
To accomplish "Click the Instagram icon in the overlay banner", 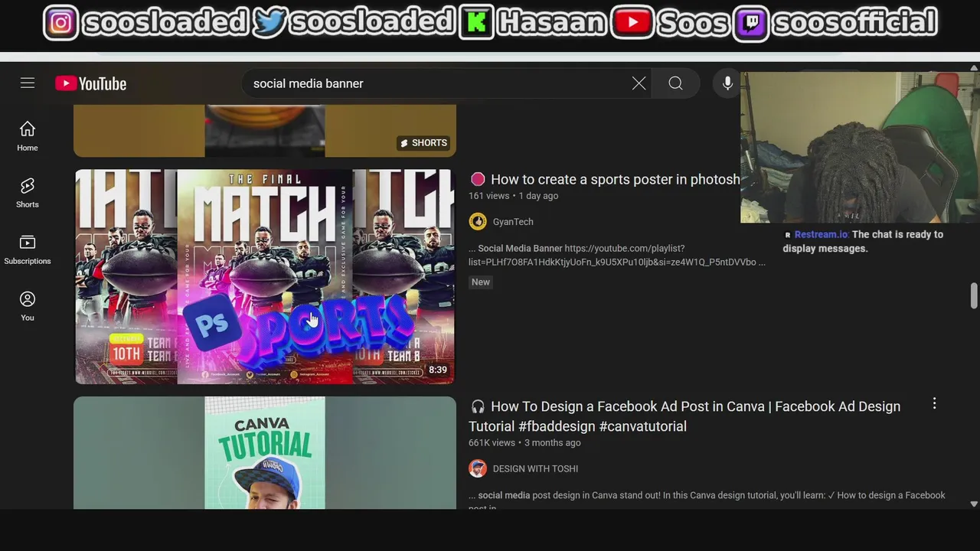I will 60,23.
